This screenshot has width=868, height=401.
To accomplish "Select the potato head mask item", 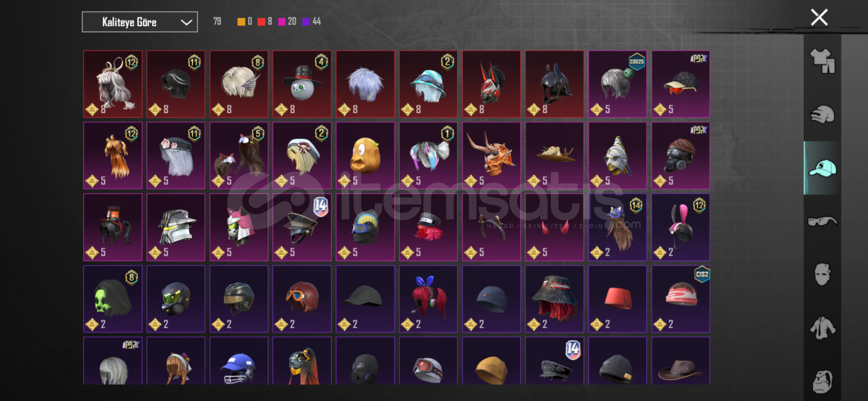I will click(x=365, y=156).
